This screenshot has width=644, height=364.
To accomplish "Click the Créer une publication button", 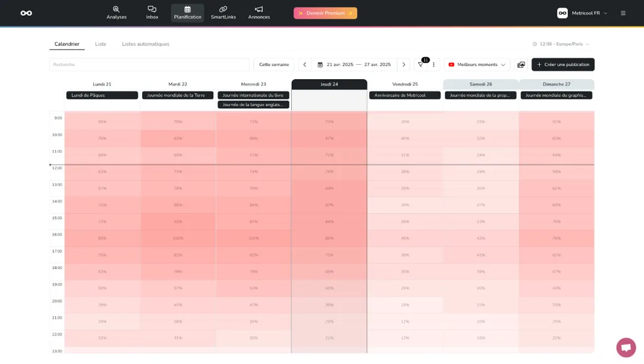I will click(563, 65).
